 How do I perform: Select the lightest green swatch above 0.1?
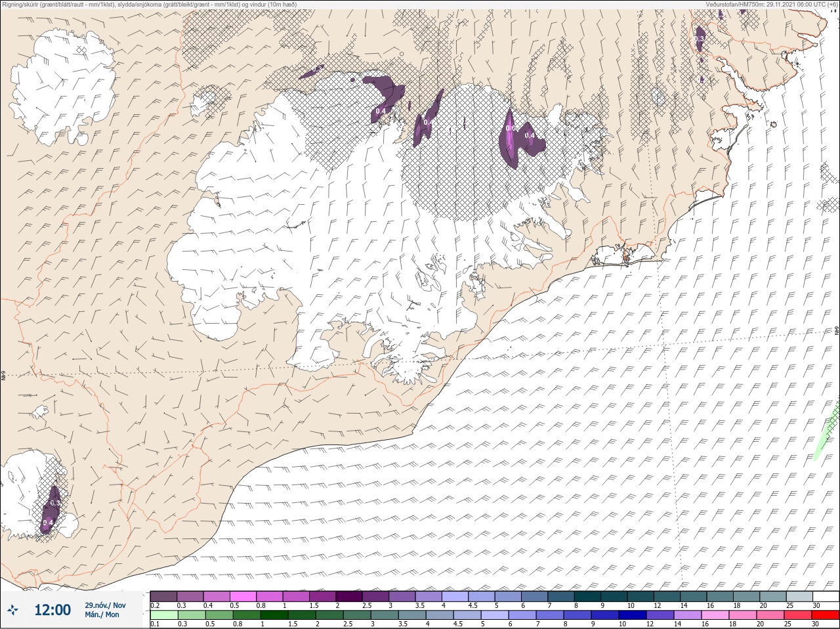[x=163, y=615]
